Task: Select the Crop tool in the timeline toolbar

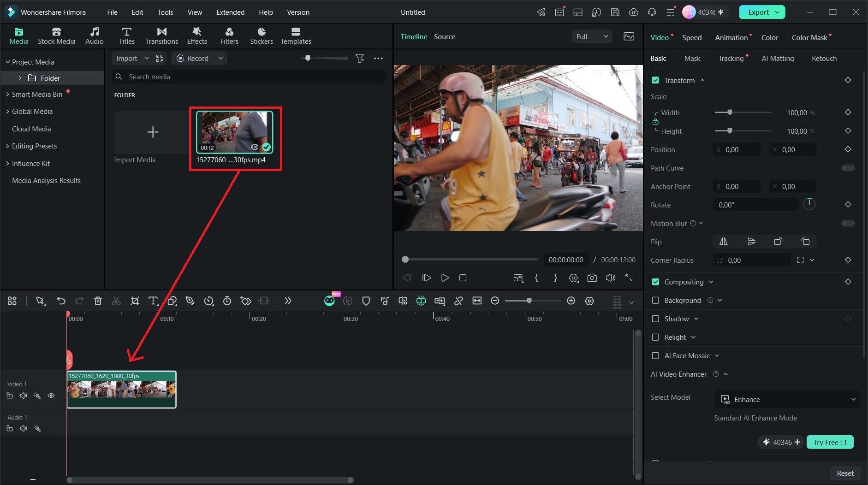Action: click(x=135, y=301)
